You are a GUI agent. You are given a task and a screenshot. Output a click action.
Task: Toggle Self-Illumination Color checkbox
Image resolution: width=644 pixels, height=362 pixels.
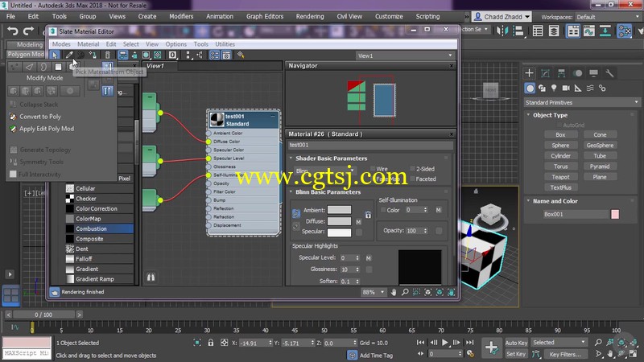(x=383, y=210)
